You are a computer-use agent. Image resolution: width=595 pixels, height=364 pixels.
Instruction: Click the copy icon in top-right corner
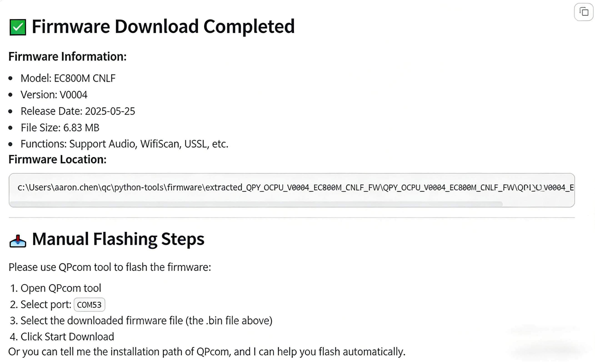584,12
